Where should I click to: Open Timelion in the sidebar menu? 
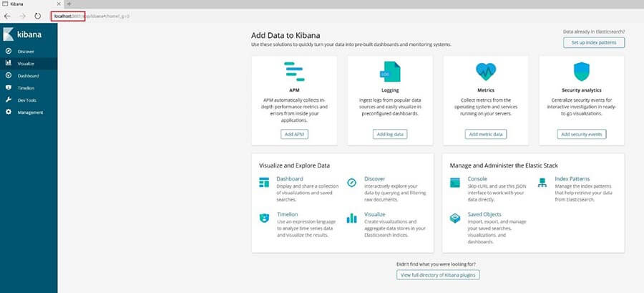[26, 88]
